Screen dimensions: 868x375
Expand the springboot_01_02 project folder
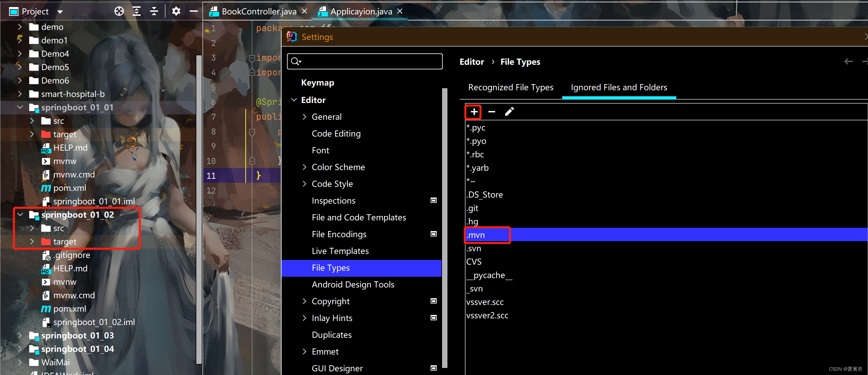pyautogui.click(x=19, y=215)
